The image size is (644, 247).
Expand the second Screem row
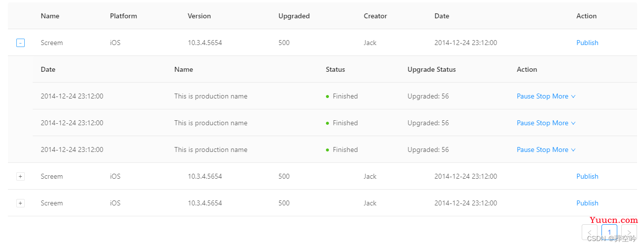pos(20,177)
